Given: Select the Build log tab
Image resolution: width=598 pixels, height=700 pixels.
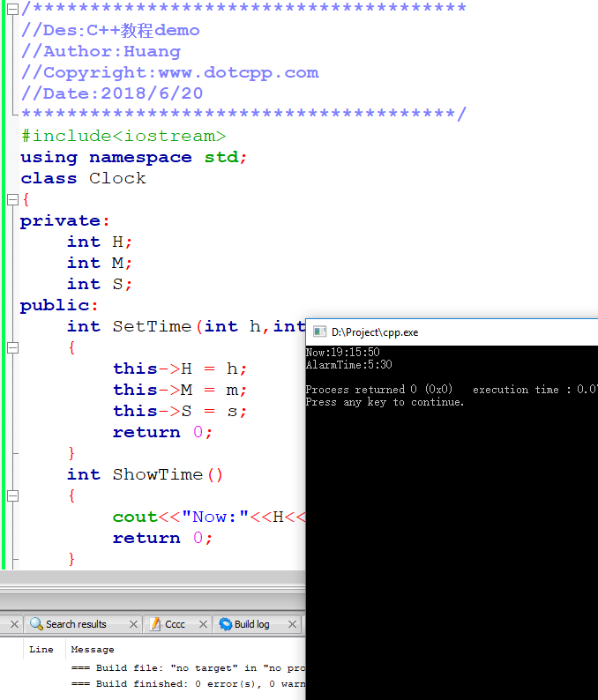Looking at the screenshot, I should (x=251, y=624).
